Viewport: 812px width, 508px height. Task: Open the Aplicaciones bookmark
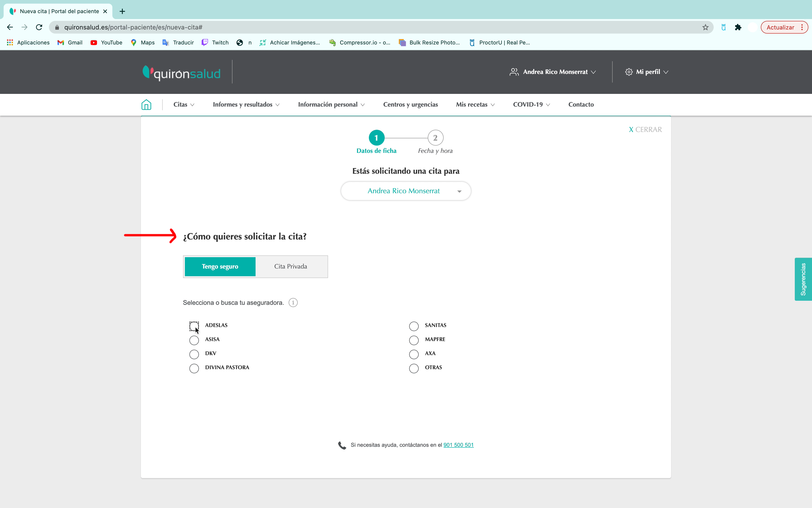click(28, 43)
